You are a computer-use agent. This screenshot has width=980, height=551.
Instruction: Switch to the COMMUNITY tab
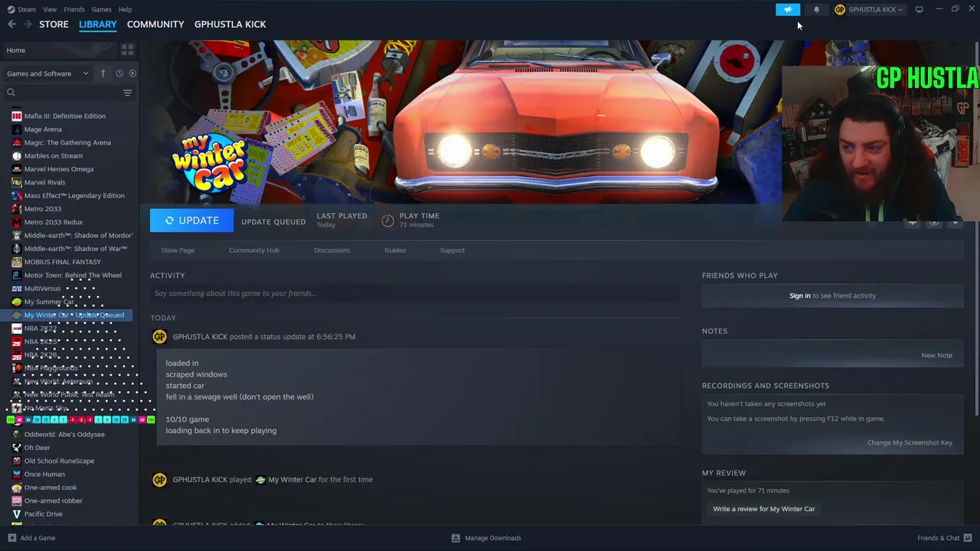(155, 24)
